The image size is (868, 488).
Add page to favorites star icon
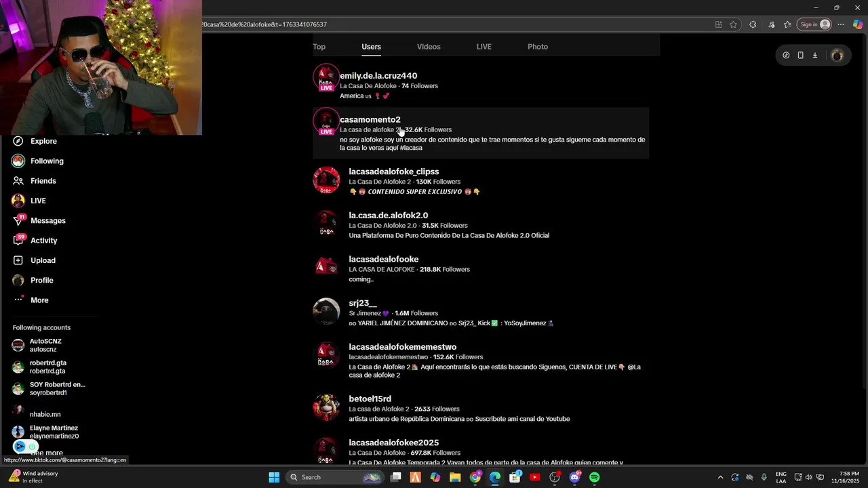click(x=733, y=24)
